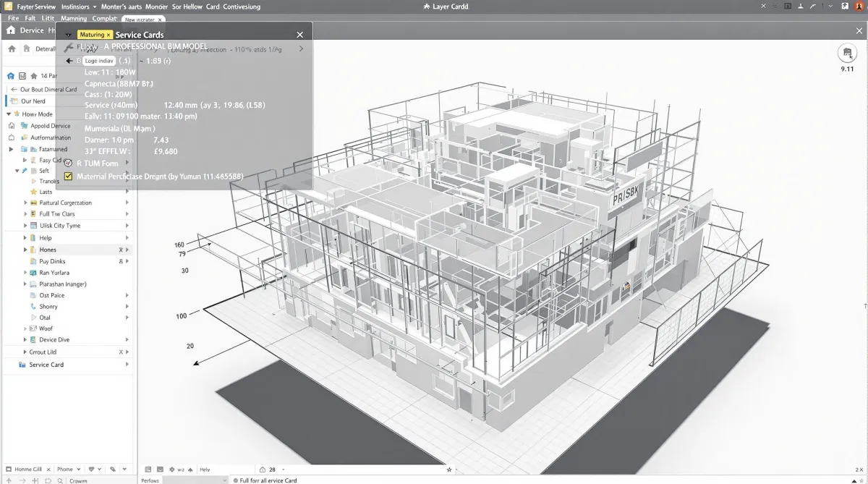This screenshot has width=868, height=484.
Task: Collapse the Service Cards panel triangle
Action: [68, 35]
